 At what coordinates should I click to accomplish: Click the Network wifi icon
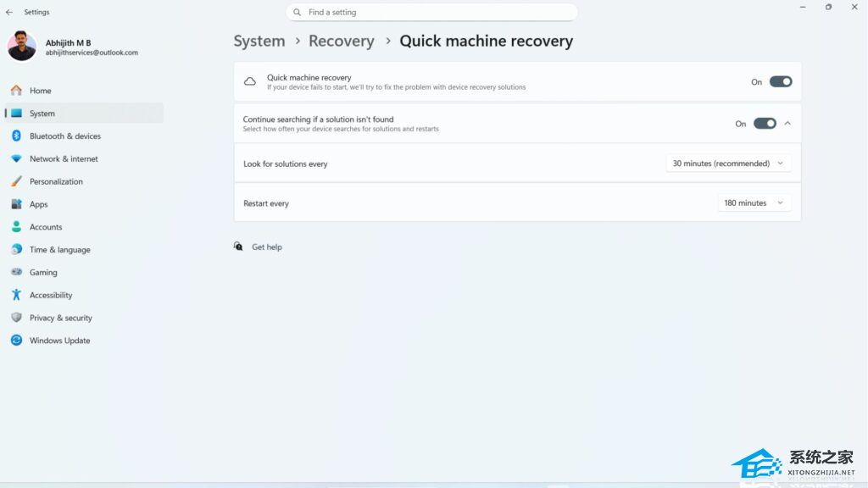tap(16, 158)
